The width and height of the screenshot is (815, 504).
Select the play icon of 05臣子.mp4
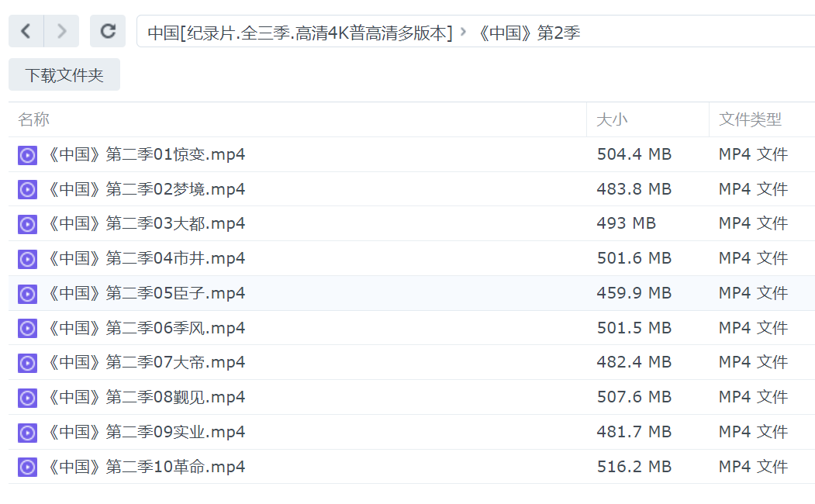click(x=27, y=294)
